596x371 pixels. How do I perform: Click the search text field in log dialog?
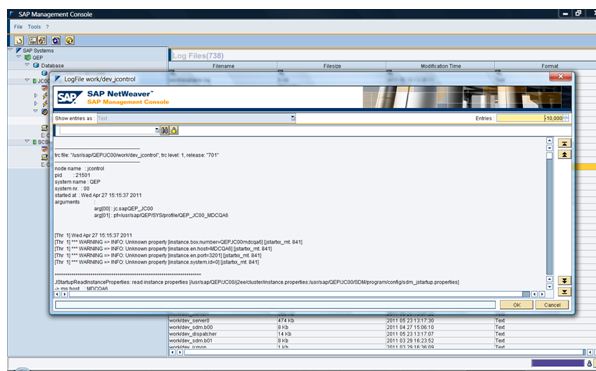click(x=107, y=130)
